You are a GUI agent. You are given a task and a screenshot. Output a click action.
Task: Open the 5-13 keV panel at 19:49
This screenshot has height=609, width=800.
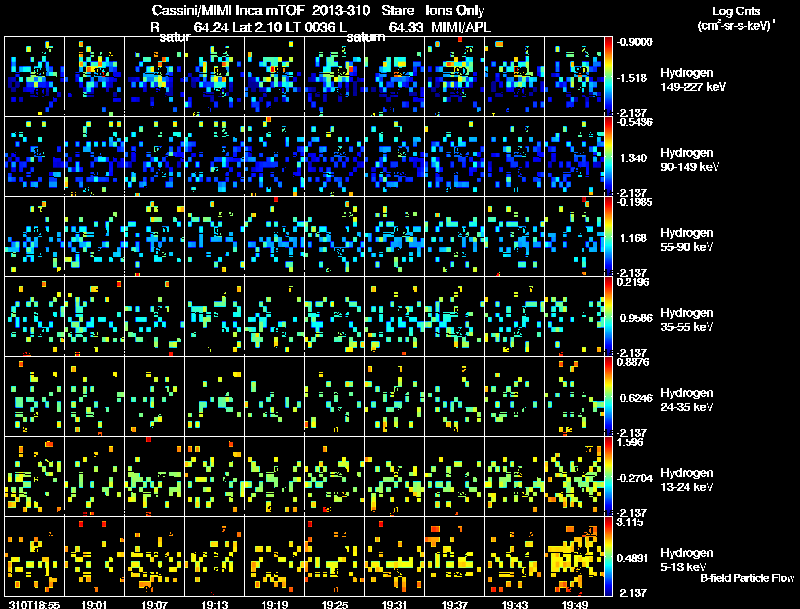[574, 556]
